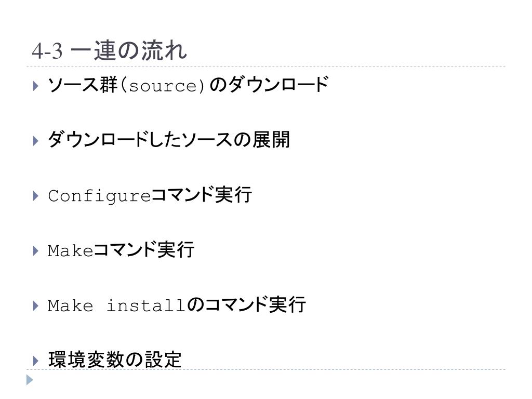Select the slide title 一連の流れ
Viewport: 532px width, 399px height.
[x=129, y=50]
